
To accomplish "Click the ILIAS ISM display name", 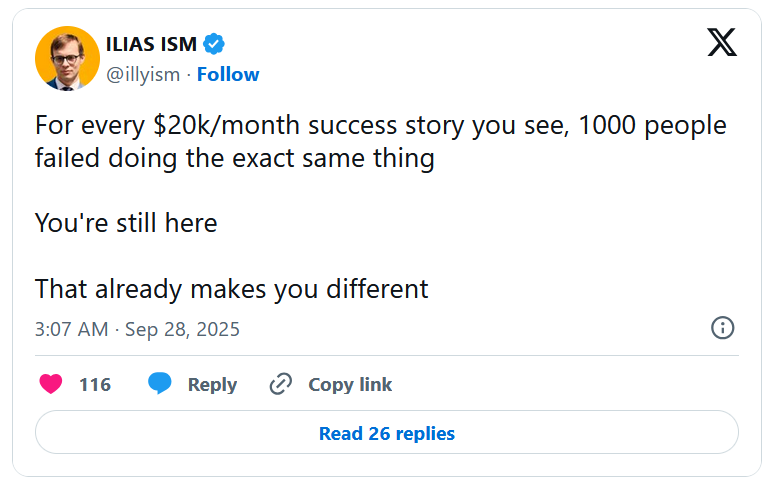I will point(151,44).
